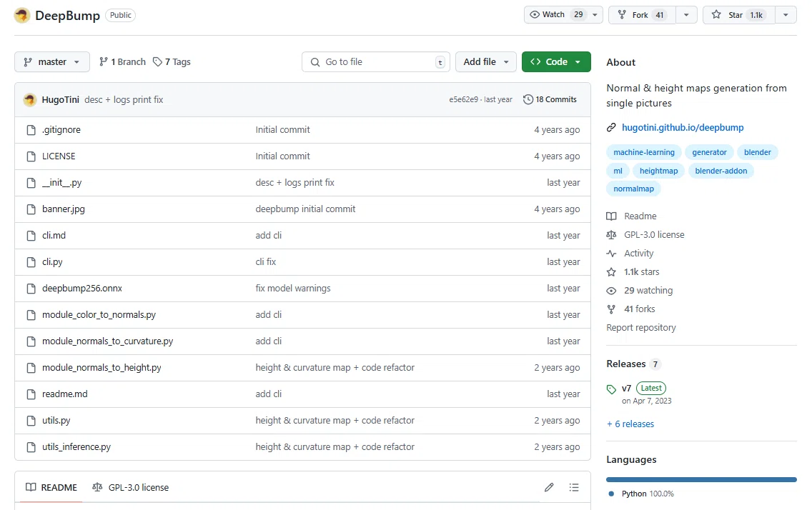Screen dimensions: 812x510
Task: Click the Fork icon button
Action: [621, 14]
